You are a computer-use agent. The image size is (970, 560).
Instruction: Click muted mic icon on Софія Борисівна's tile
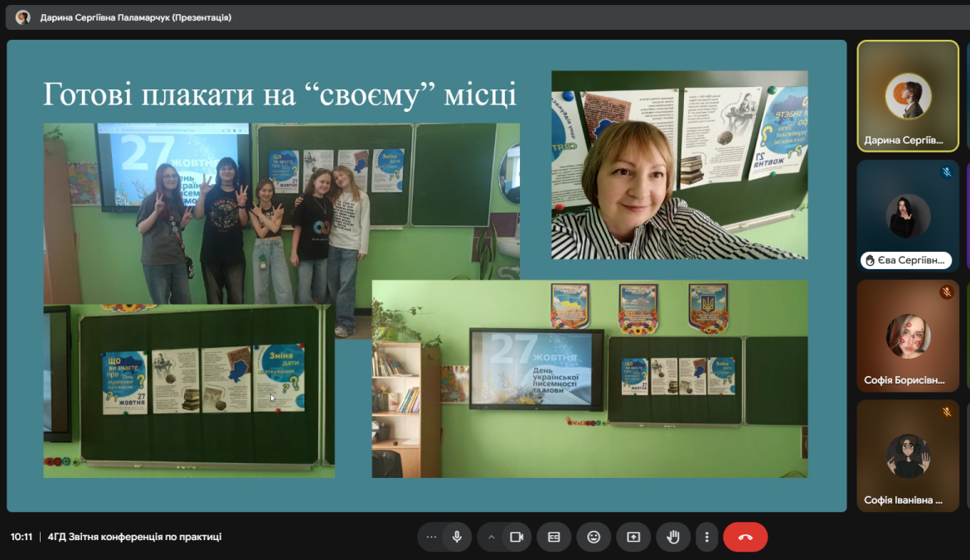click(946, 292)
